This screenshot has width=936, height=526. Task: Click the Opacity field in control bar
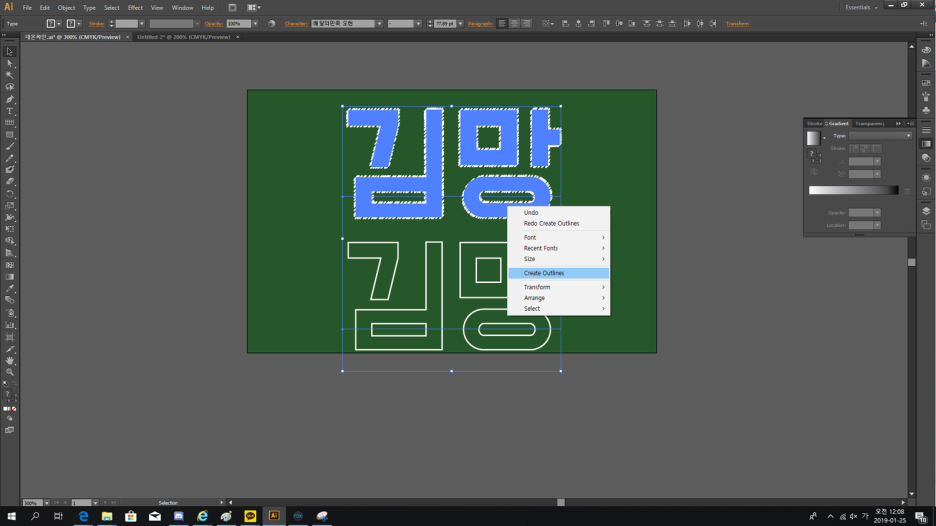pos(238,23)
